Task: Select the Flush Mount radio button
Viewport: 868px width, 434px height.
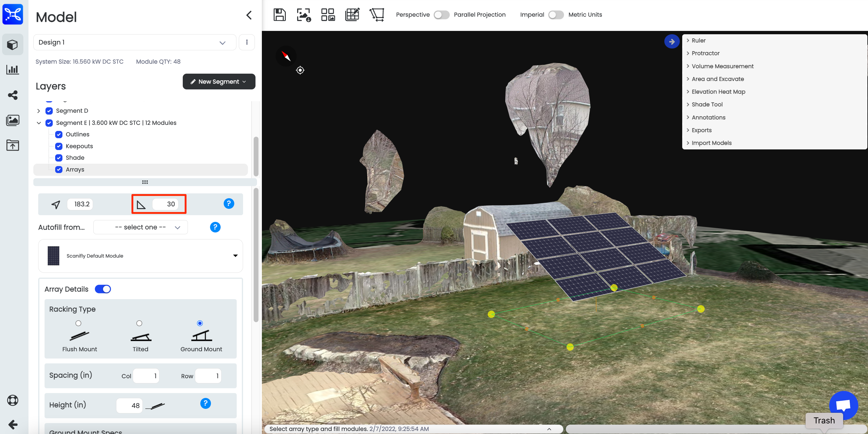Action: coord(78,323)
